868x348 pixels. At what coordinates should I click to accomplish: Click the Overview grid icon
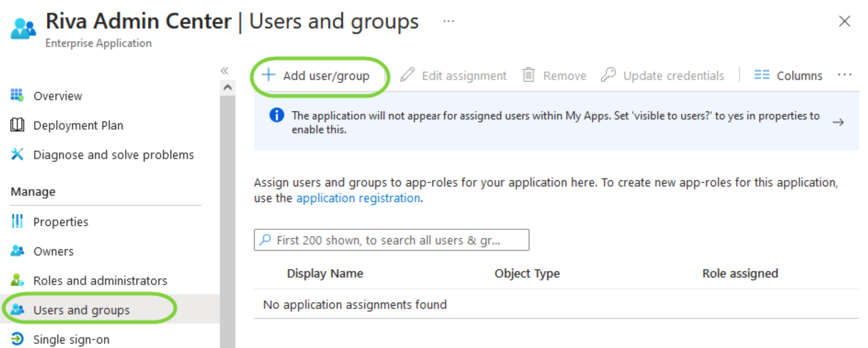[x=17, y=96]
